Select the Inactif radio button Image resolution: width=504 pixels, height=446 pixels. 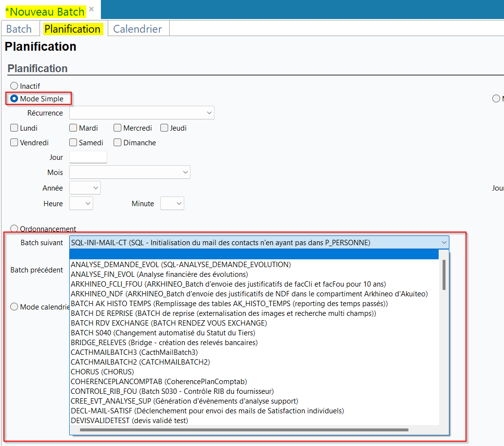coord(14,86)
